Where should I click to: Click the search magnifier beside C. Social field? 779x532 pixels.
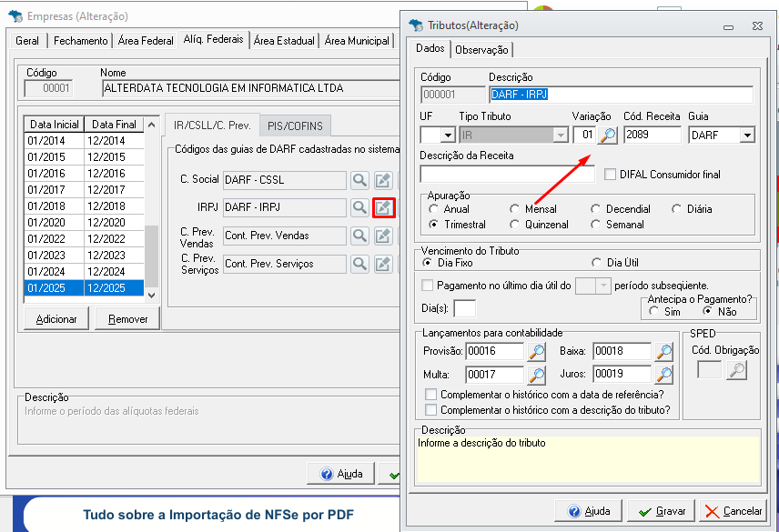coord(359,180)
